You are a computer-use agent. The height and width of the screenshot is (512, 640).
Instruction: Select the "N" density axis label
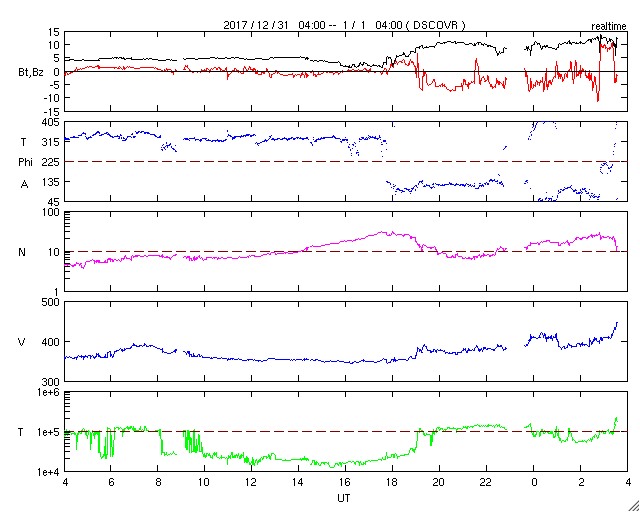22,252
